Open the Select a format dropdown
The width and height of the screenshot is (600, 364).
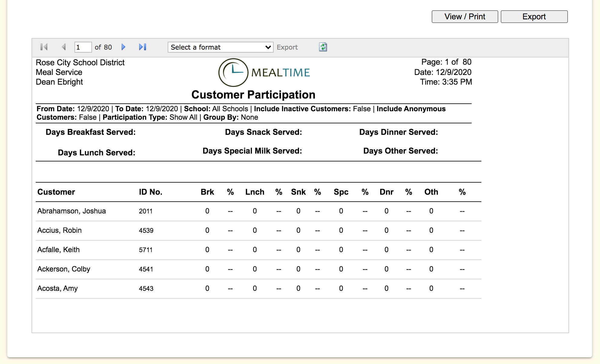point(220,47)
